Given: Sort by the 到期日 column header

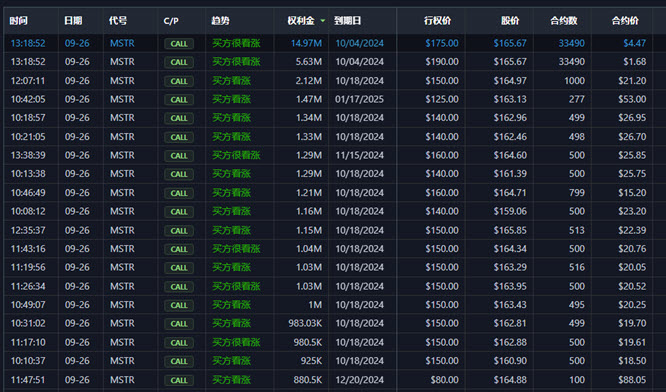Looking at the screenshot, I should pos(347,20).
